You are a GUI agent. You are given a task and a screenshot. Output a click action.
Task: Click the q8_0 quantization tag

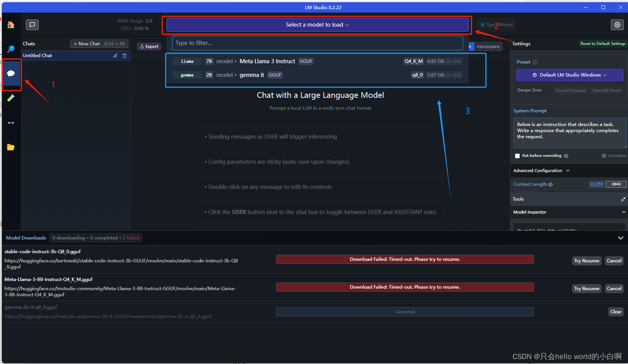click(x=417, y=75)
